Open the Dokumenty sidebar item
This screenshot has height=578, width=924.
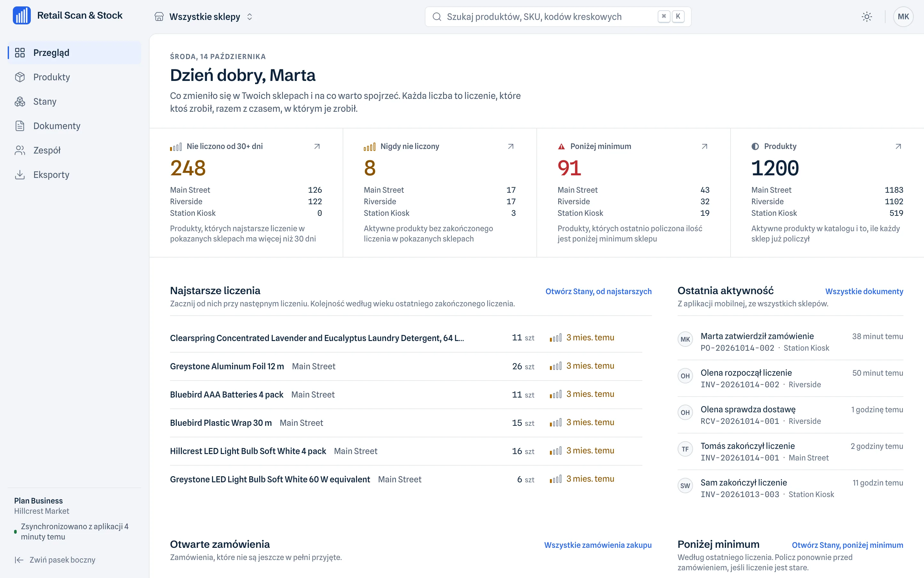(x=74, y=126)
